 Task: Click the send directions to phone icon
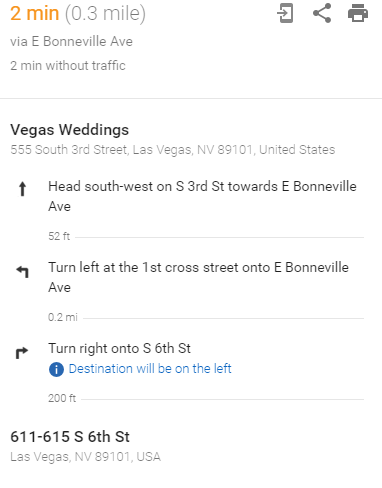[285, 13]
